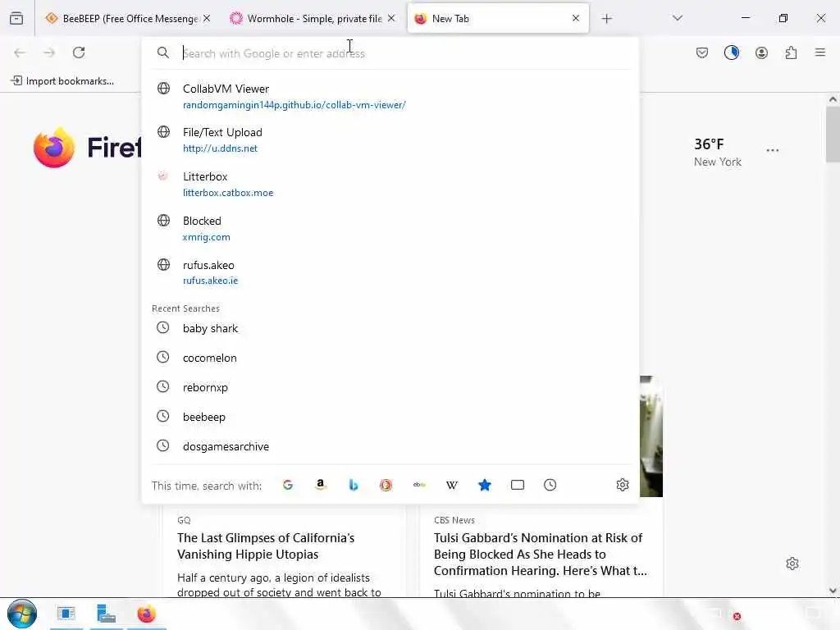Search this time with eBay
Image resolution: width=840 pixels, height=630 pixels.
tap(419, 485)
